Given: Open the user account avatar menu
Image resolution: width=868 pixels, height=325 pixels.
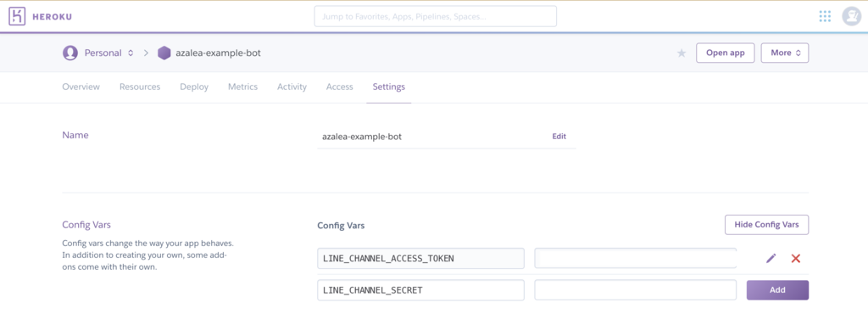Looking at the screenshot, I should [x=851, y=16].
